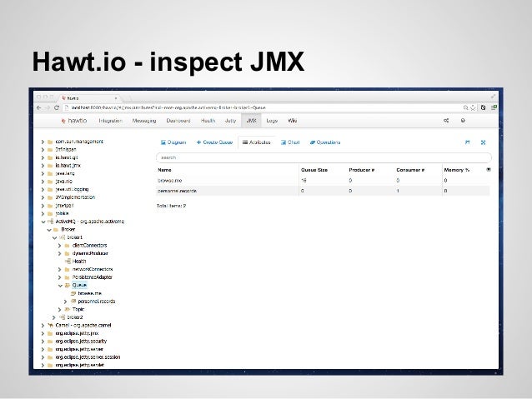Sort by Producer # column header
Viewport: 532px width, 399px height.
point(362,170)
